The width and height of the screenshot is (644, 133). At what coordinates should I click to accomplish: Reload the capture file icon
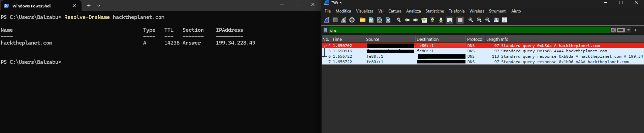(388, 20)
